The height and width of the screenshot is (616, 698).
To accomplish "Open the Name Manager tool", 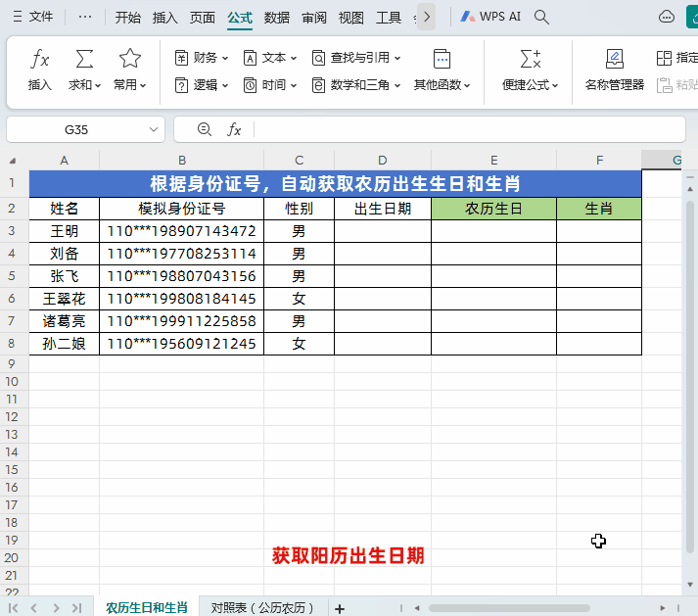I will click(x=614, y=71).
